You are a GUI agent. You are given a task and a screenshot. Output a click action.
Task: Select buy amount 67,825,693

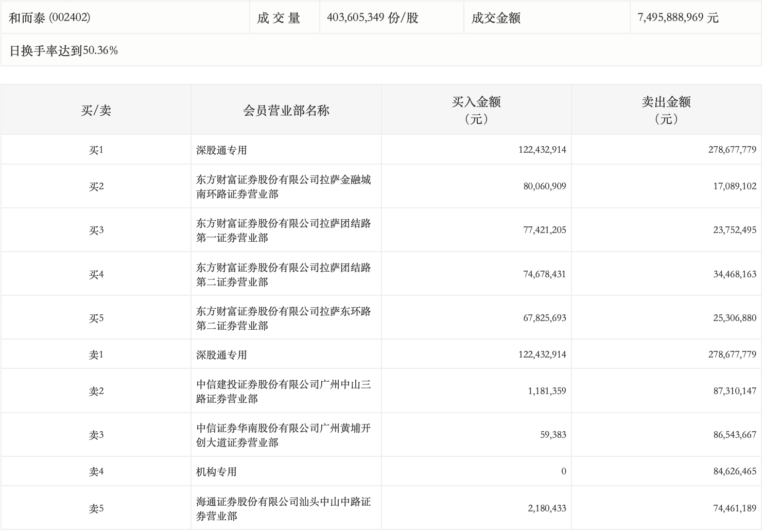click(545, 318)
